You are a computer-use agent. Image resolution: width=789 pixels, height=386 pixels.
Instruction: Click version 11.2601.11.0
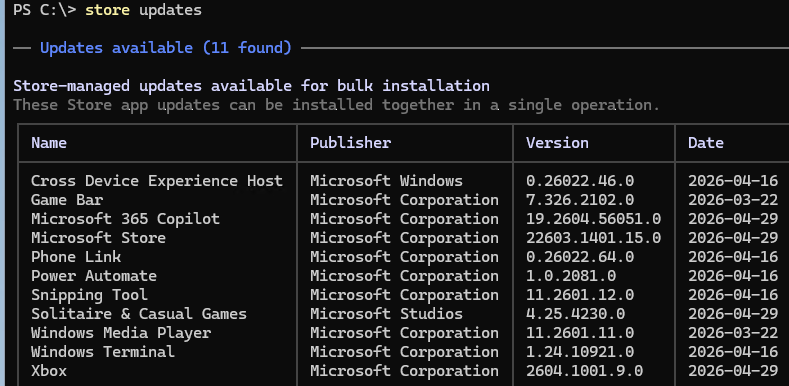[580, 333]
